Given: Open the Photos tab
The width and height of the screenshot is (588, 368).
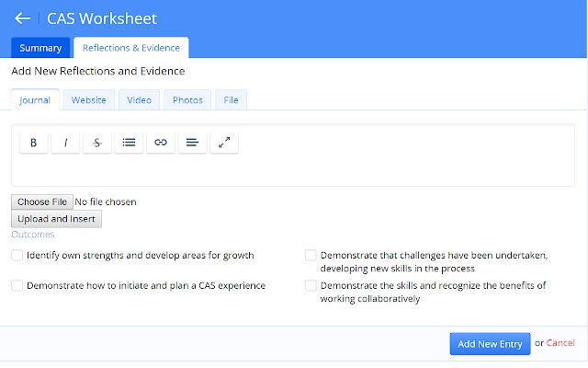Looking at the screenshot, I should (x=187, y=100).
